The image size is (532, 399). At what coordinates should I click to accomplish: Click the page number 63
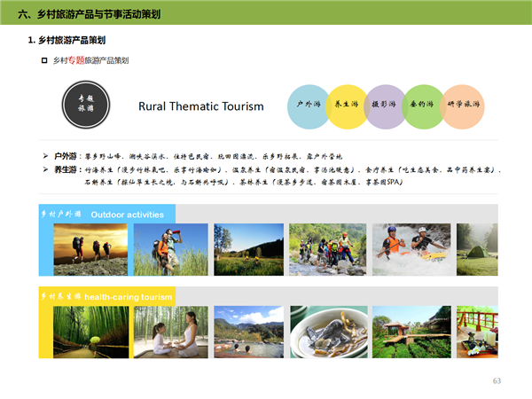point(497,380)
